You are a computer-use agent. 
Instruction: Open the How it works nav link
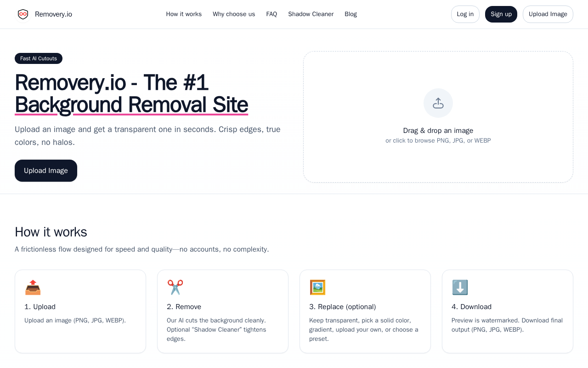[184, 14]
